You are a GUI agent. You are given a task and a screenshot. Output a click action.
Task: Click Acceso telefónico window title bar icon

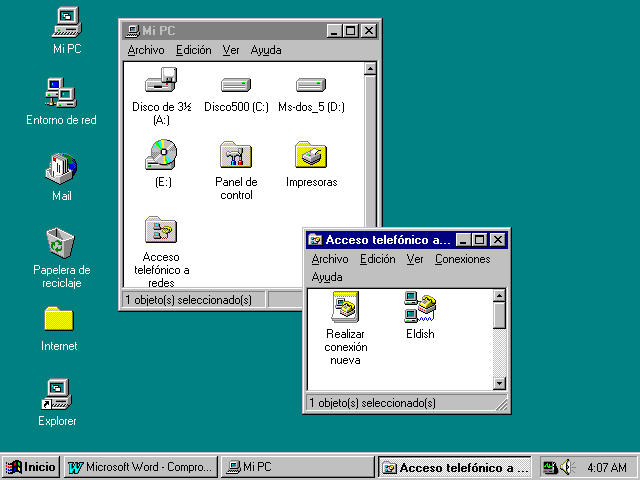315,240
